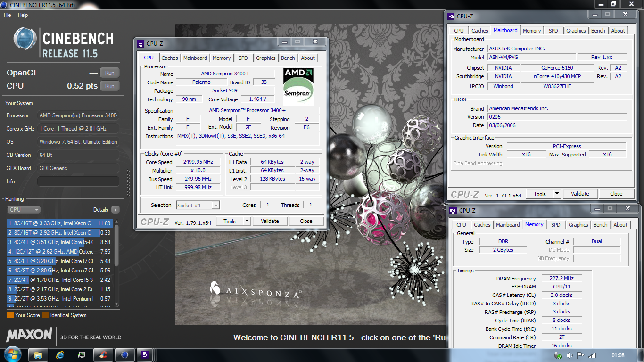Click Tools button in center CPU-Z window
This screenshot has width=644, height=362.
click(x=230, y=221)
